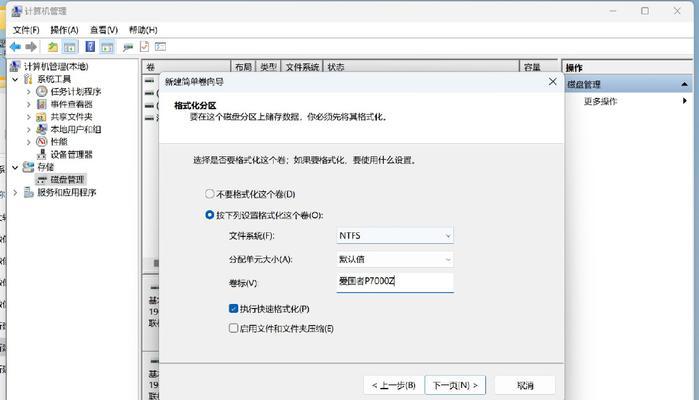Enable the 启用文件和文件夹压缩 checkbox

pos(233,328)
